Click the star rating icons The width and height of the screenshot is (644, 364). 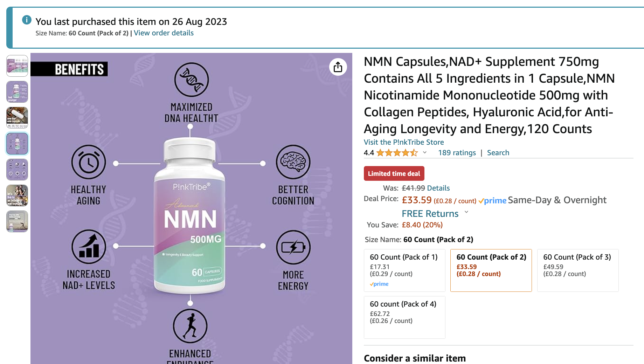coord(397,153)
